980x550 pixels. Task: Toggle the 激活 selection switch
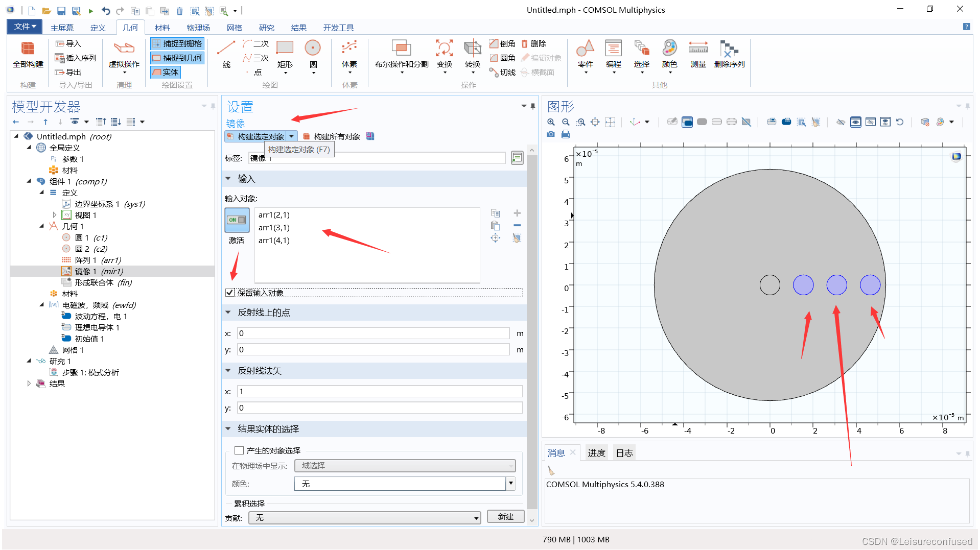237,220
